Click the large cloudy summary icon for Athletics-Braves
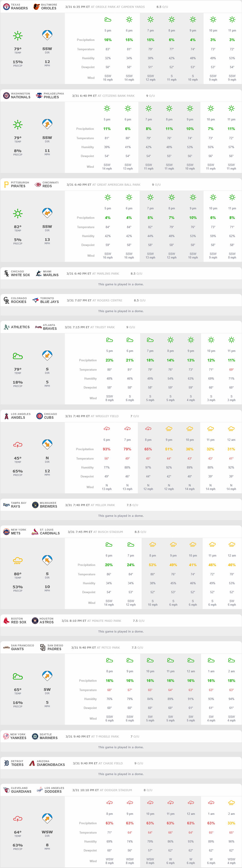 17,356
